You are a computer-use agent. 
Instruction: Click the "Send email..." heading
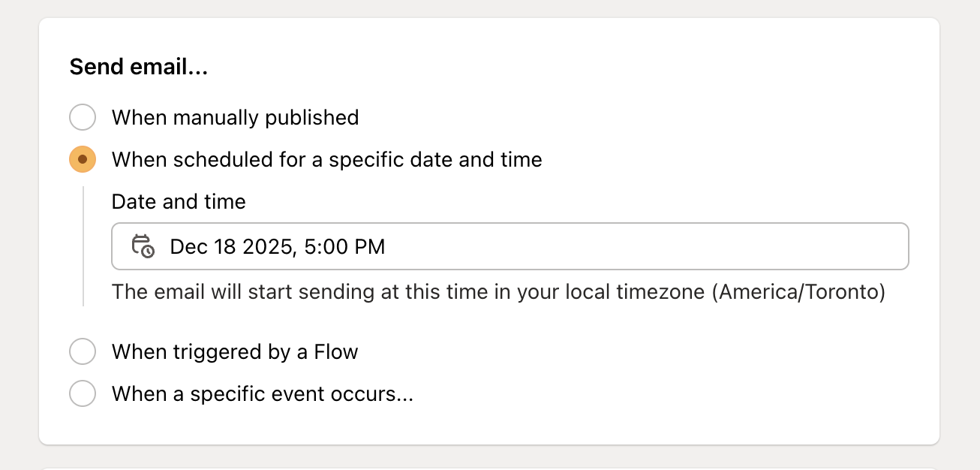click(140, 66)
